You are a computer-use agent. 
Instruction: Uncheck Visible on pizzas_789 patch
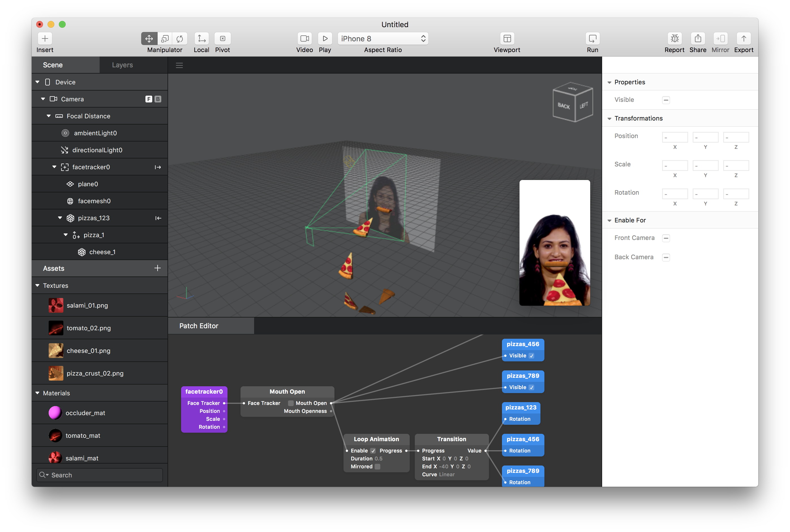coord(532,387)
